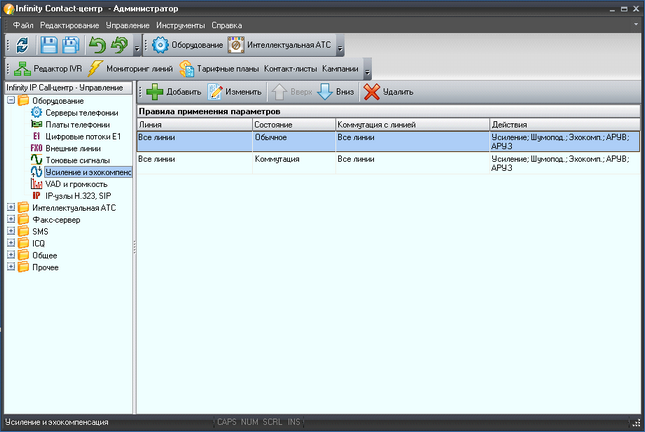Click the green plus Добавить button
The height and width of the screenshot is (432, 645).
click(x=174, y=92)
